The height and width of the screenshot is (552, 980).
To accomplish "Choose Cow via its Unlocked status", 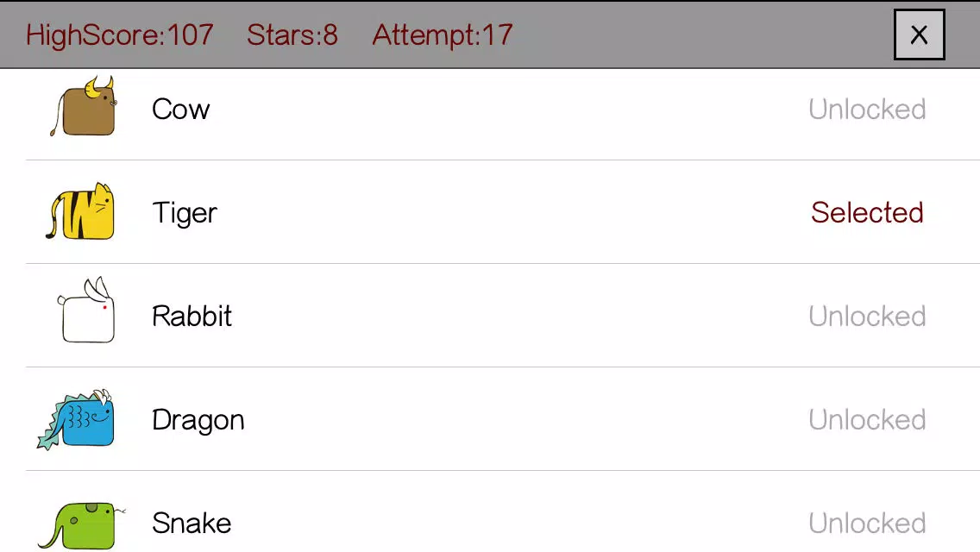I will (x=867, y=110).
